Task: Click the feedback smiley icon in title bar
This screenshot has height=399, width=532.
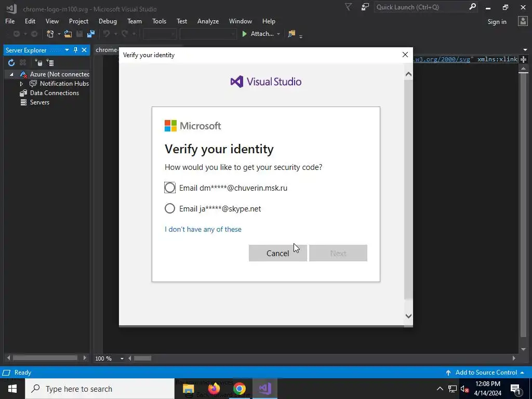Action: pos(365,7)
